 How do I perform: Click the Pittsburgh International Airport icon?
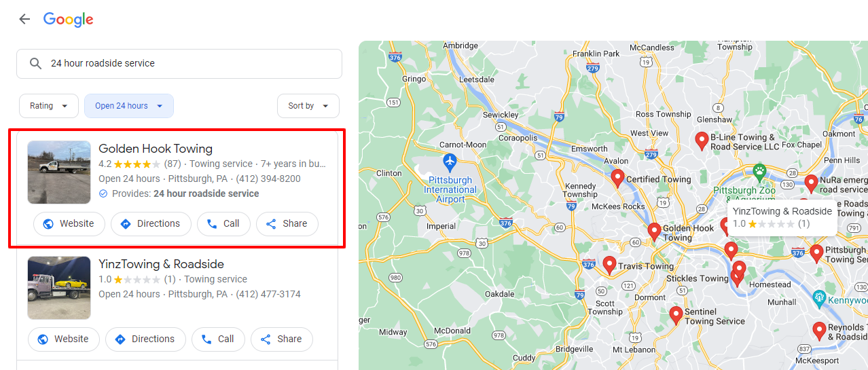point(449,162)
